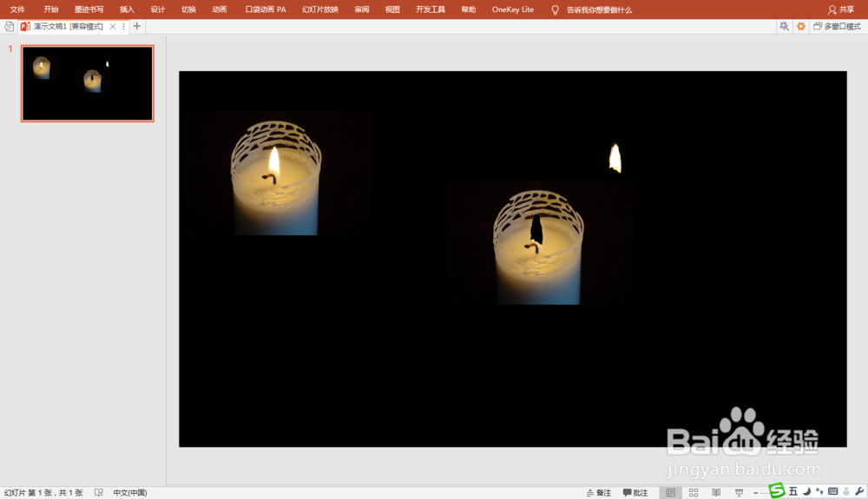Click the input method user account icon

click(845, 491)
